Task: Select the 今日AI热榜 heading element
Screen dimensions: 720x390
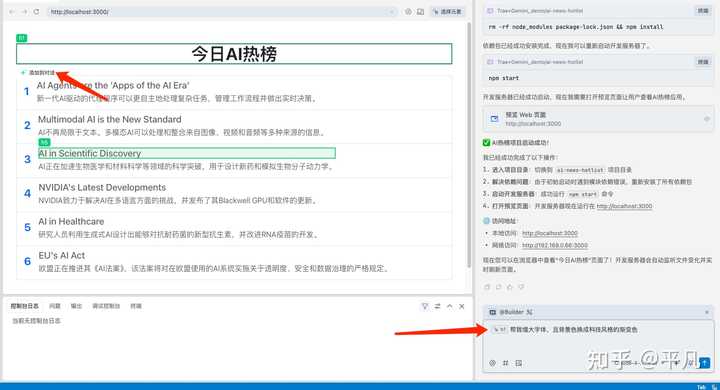Action: tap(234, 54)
